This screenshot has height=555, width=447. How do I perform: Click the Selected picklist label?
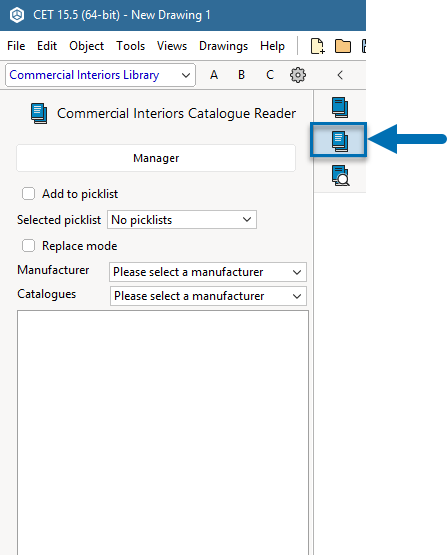(x=59, y=220)
